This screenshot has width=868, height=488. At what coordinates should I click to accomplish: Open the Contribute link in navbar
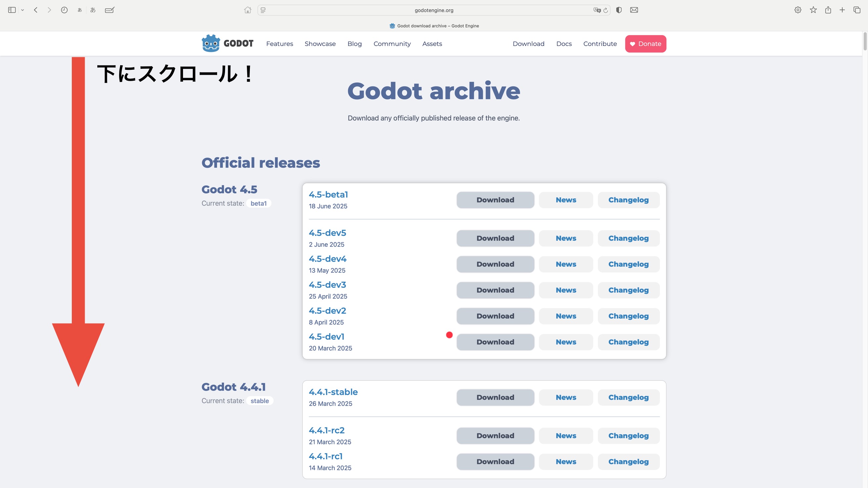[600, 44]
